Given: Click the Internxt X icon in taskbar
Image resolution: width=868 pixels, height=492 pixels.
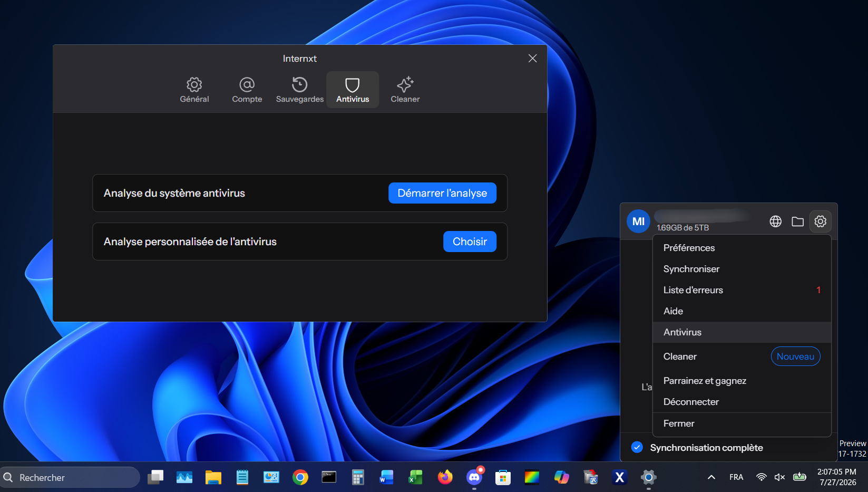Looking at the screenshot, I should (619, 477).
